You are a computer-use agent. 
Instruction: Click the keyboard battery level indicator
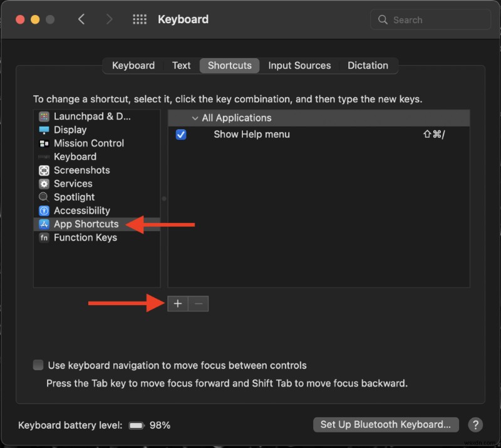[x=137, y=425]
